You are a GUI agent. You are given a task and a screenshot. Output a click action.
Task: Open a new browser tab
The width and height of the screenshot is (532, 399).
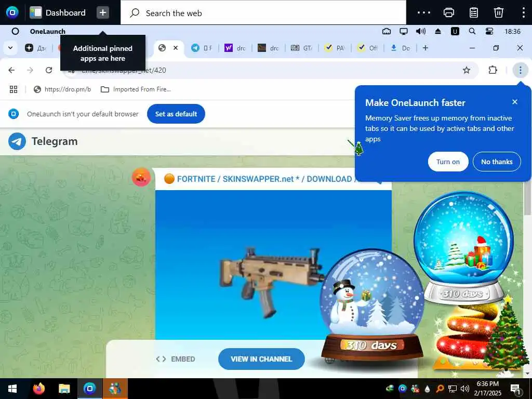425,48
